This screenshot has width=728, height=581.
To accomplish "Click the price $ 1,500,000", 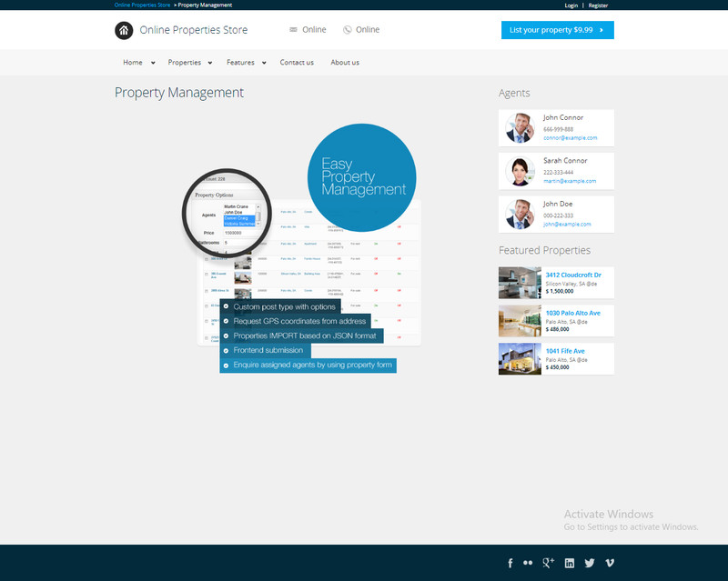I will click(560, 291).
